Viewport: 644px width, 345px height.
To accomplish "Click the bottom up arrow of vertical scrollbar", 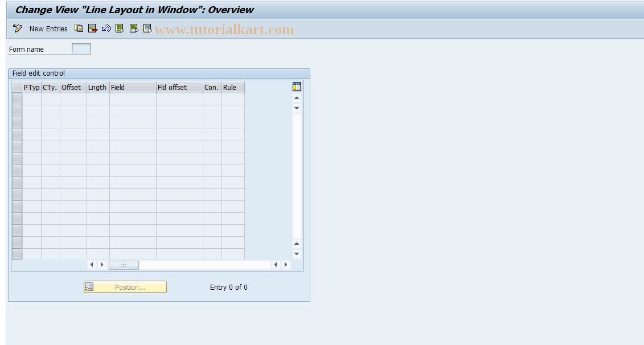I will tap(297, 244).
